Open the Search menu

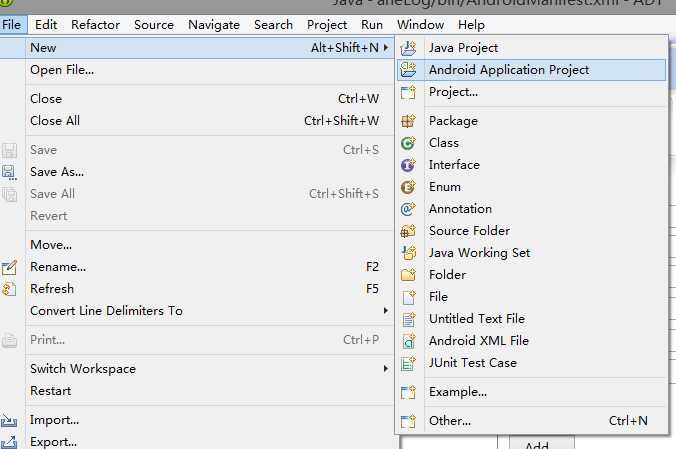[x=273, y=25]
